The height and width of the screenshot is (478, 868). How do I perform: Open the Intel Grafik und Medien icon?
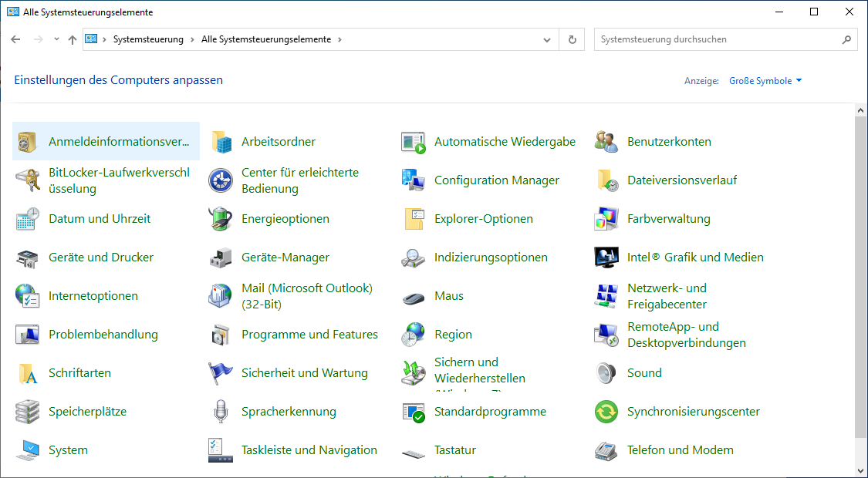tap(606, 258)
